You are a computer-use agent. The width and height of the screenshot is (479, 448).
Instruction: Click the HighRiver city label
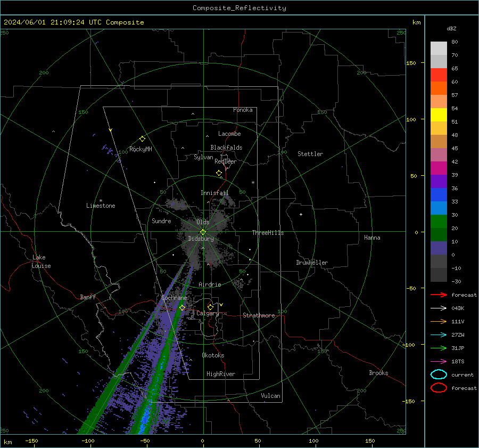(x=221, y=374)
